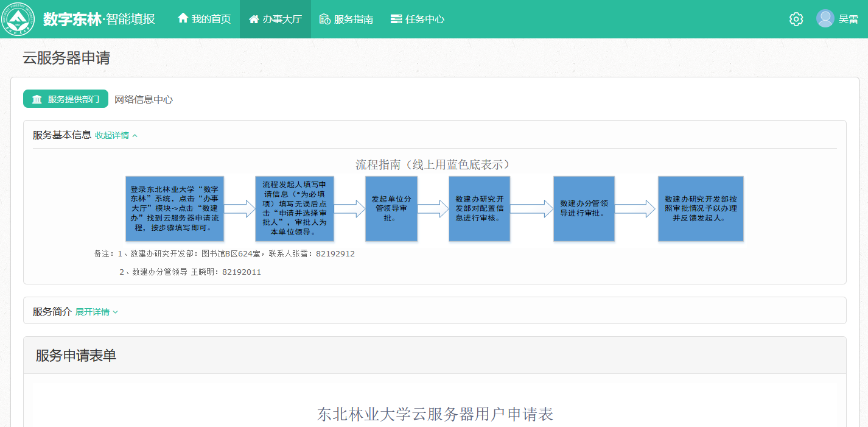Click the 发起单位分管领导审批 flowchart step
This screenshot has width=868, height=427.
click(391, 209)
